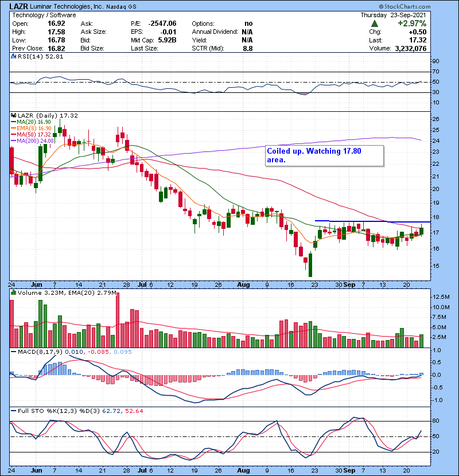
Task: Click the Mkt Cap value 5.92B
Action: 167,40
